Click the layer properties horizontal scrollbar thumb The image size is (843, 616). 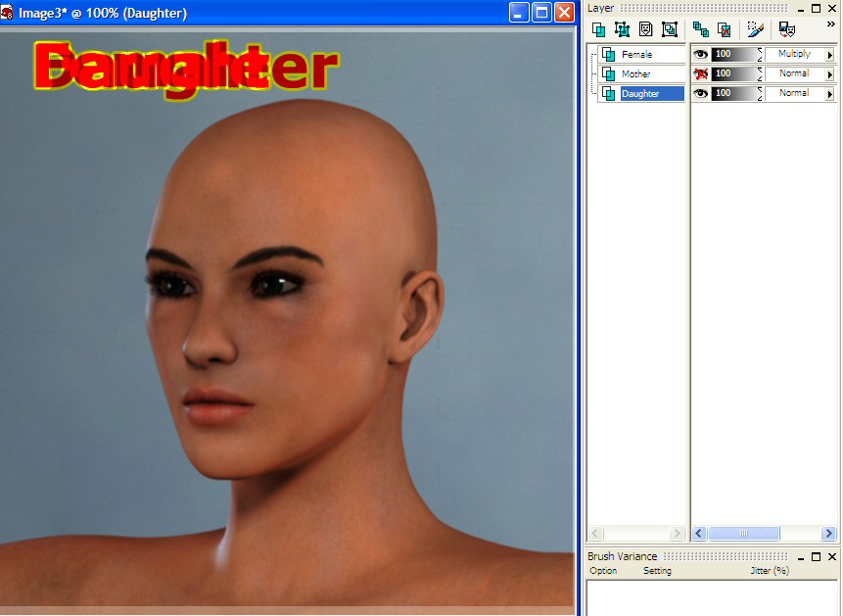point(743,533)
